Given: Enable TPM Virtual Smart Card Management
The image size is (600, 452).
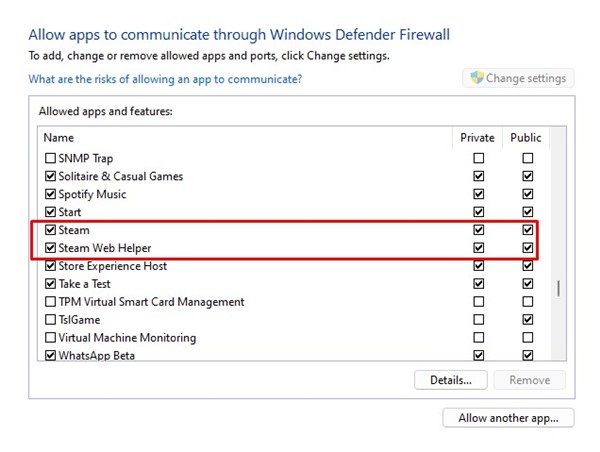Looking at the screenshot, I should tap(51, 302).
